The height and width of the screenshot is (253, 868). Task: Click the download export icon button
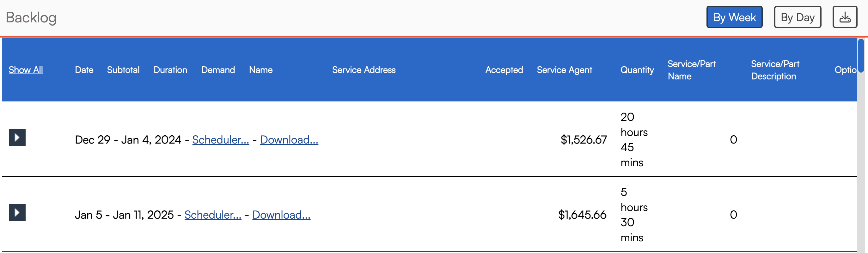tap(844, 17)
